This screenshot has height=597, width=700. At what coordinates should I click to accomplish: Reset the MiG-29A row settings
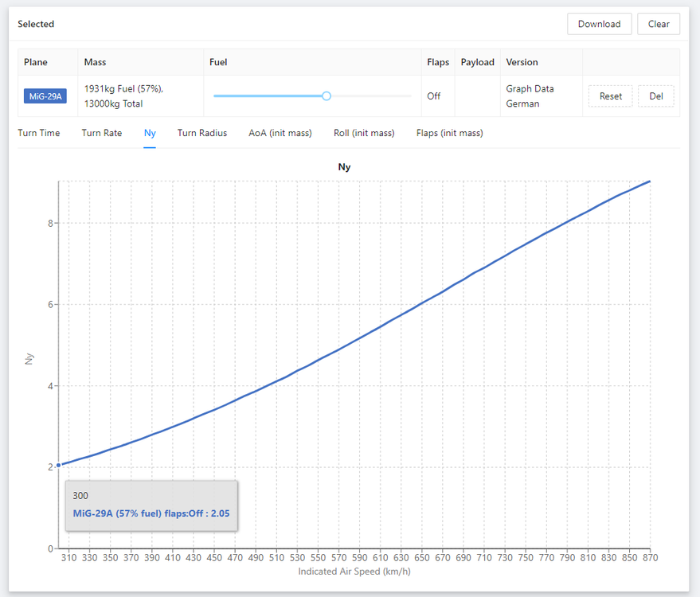[611, 96]
